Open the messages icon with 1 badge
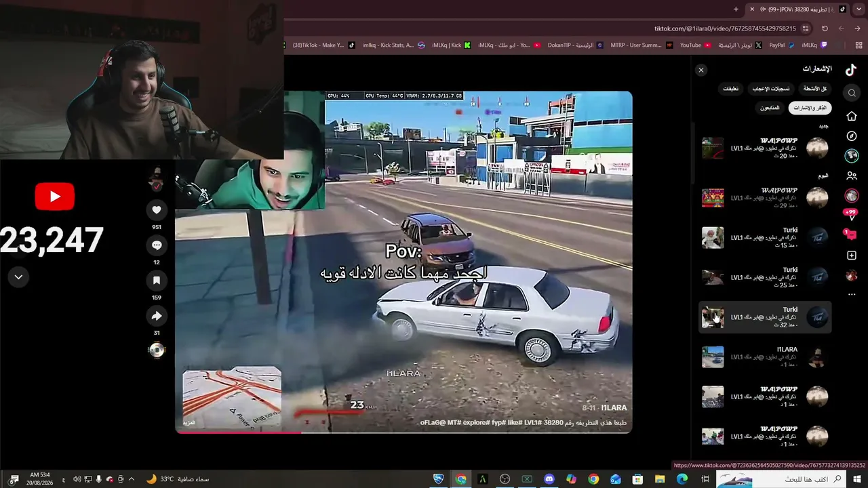Image resolution: width=868 pixels, height=488 pixels. (x=851, y=235)
